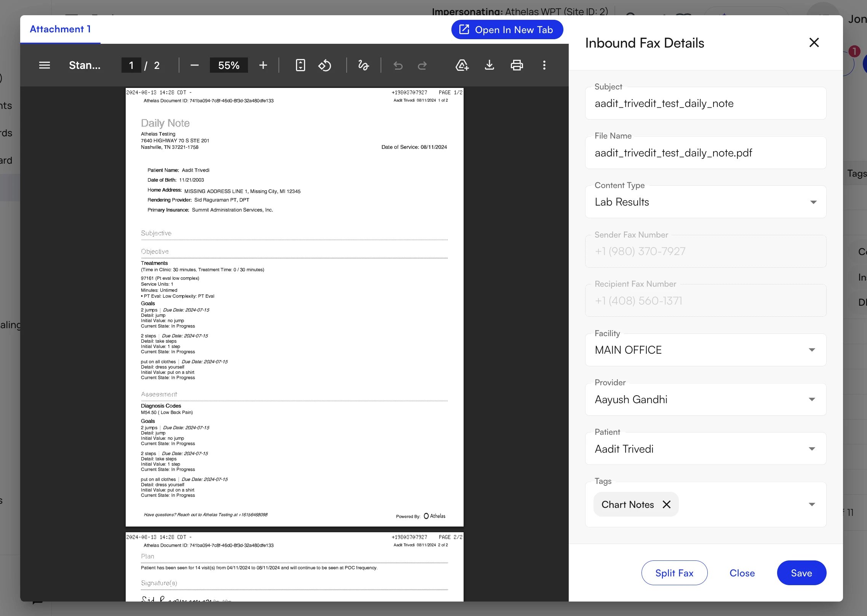This screenshot has height=616, width=867.
Task: Open the Provider dropdown showing Aayush Gandhi
Action: pos(705,399)
